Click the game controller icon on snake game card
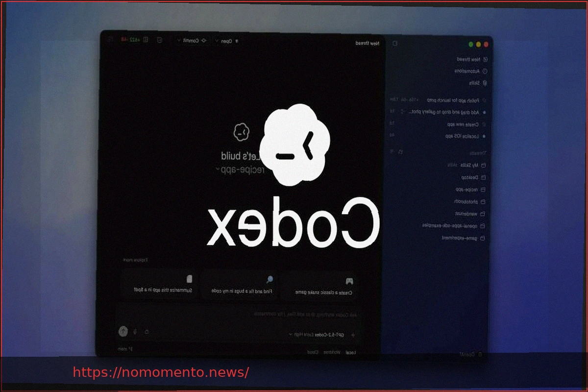The image size is (588, 392). coord(349,281)
